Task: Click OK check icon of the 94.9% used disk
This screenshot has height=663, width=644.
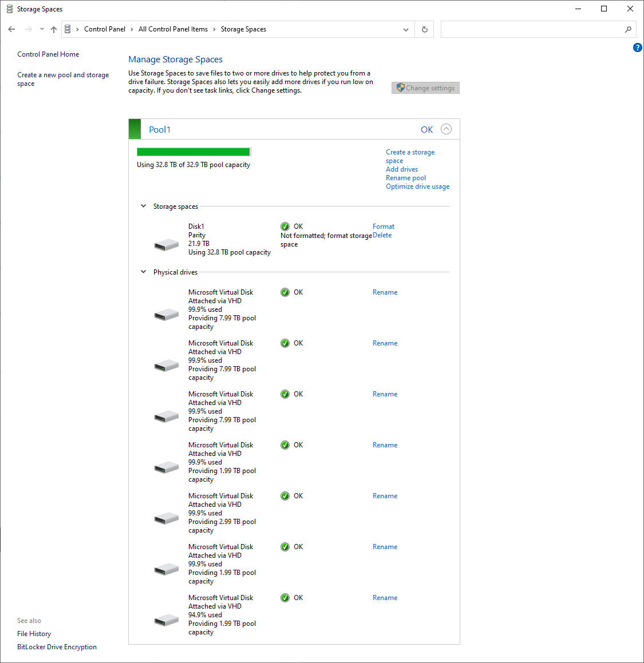Action: 285,597
